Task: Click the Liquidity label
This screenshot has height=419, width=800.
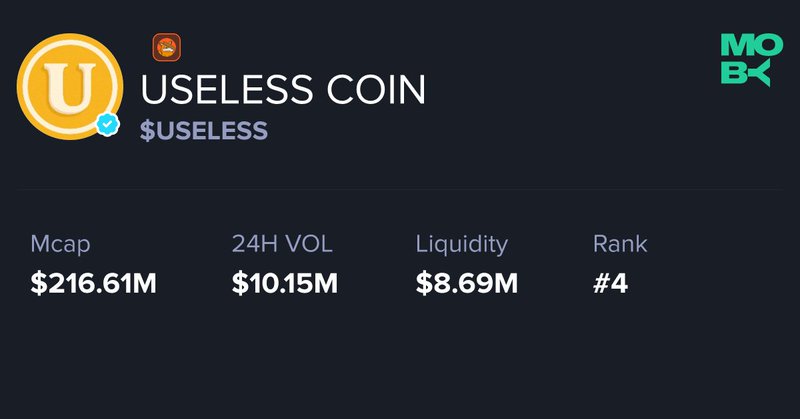Action: (462, 244)
